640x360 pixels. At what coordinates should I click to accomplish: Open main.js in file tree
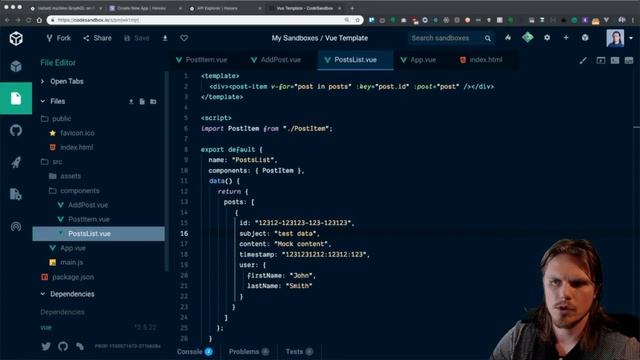71,262
